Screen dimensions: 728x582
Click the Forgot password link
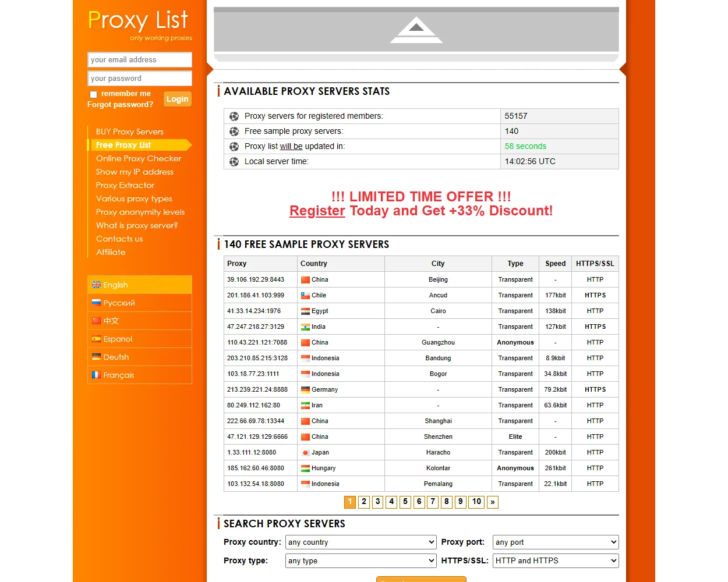coord(120,105)
